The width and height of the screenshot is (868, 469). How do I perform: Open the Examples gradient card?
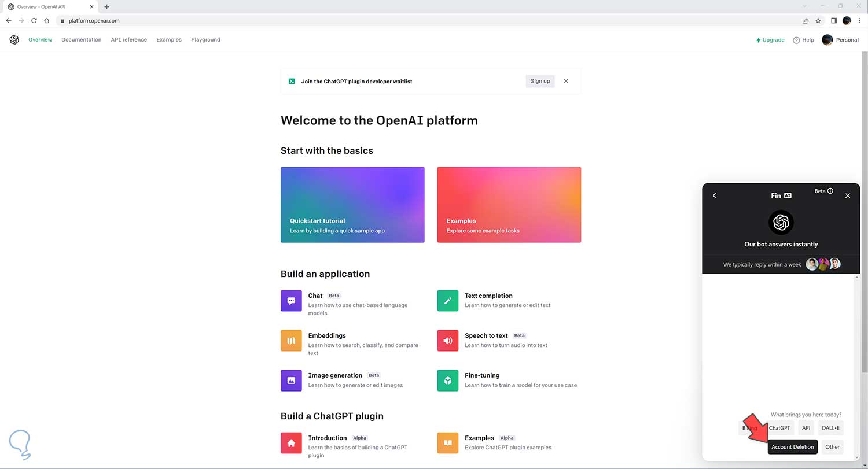509,205
